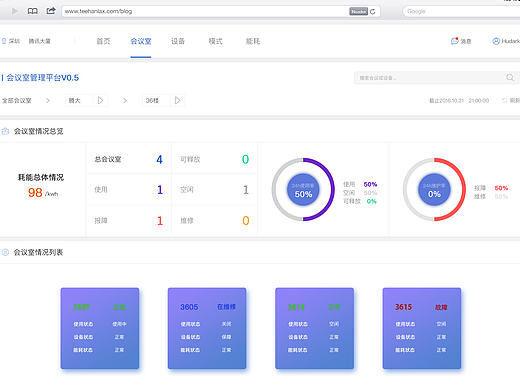Image resolution: width=520 pixels, height=390 pixels.
Task: Click the red 报障 50% legend value
Action: [x=501, y=188]
